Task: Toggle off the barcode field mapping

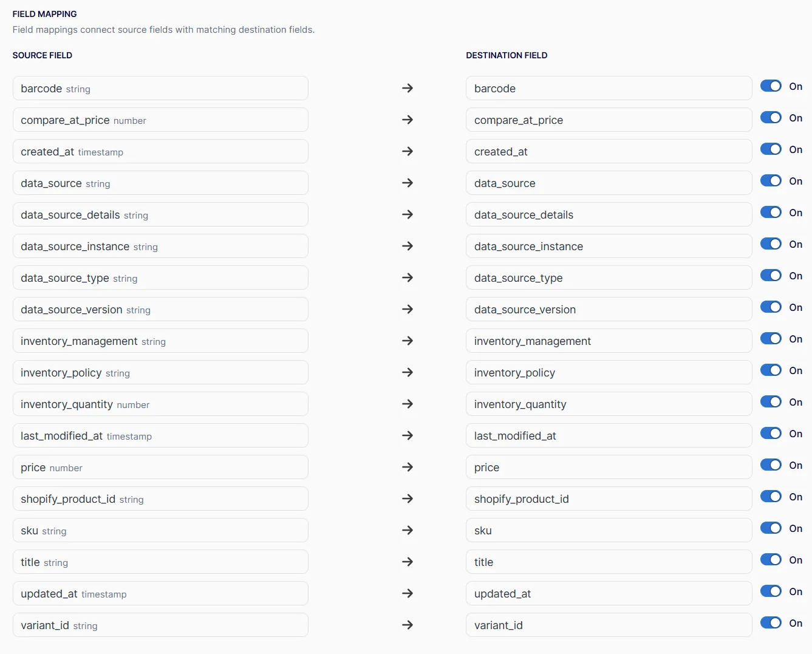Action: [x=771, y=86]
